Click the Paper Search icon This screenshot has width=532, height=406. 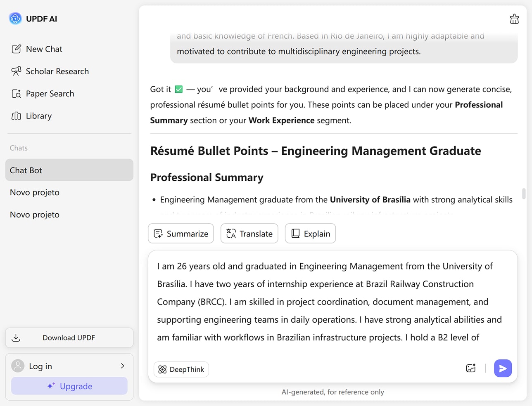(16, 94)
